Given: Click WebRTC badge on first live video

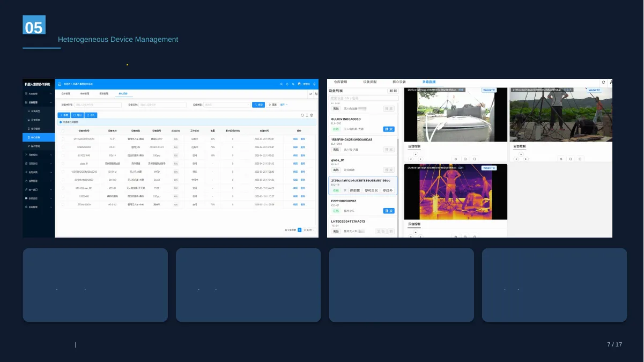Looking at the screenshot, I should 488,90.
